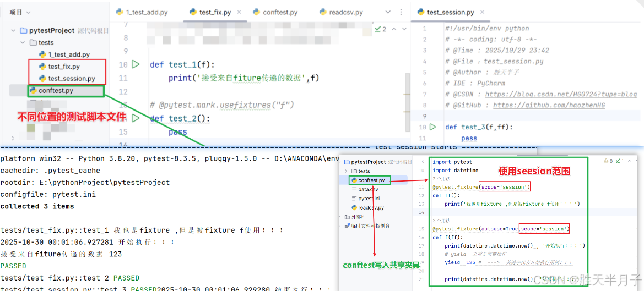Click 'configfile: pytest.ini' in console output
Image resolution: width=644 pixels, height=291 pixels.
tap(48, 194)
